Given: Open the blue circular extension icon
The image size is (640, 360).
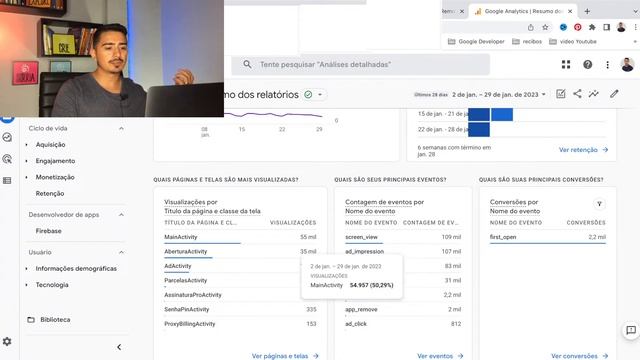Looking at the screenshot, I should pyautogui.click(x=563, y=27).
